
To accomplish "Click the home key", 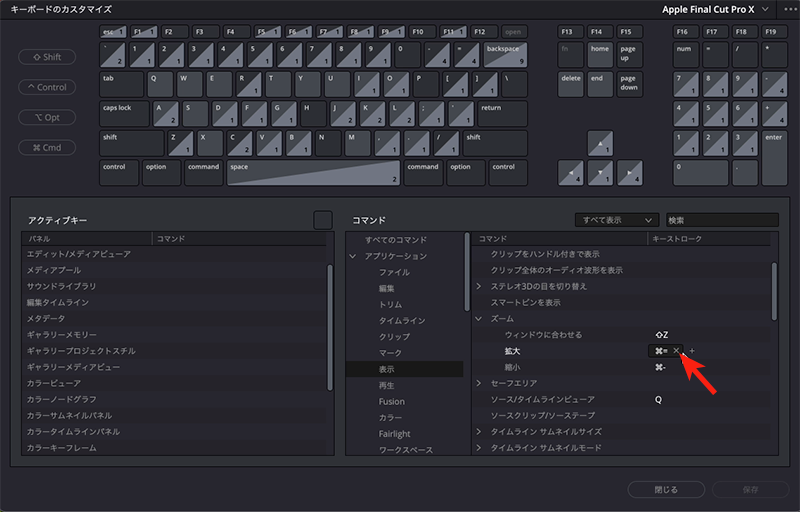I will [600, 55].
